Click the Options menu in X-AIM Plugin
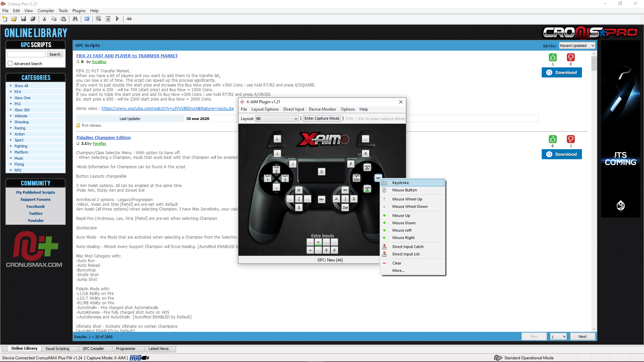The height and width of the screenshot is (362, 644). [x=347, y=109]
